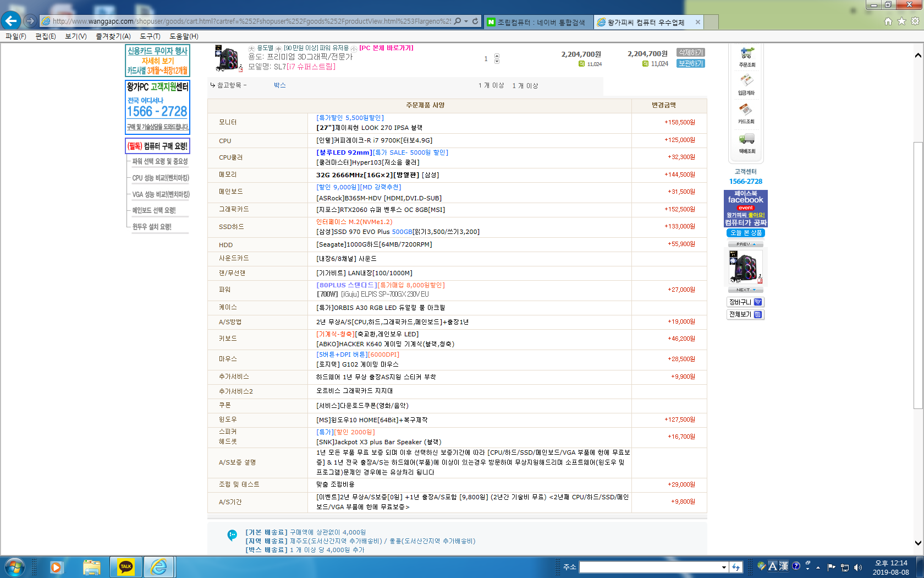Switch to the 조립컴퓨터 네이버 통합검색 tab

539,22
